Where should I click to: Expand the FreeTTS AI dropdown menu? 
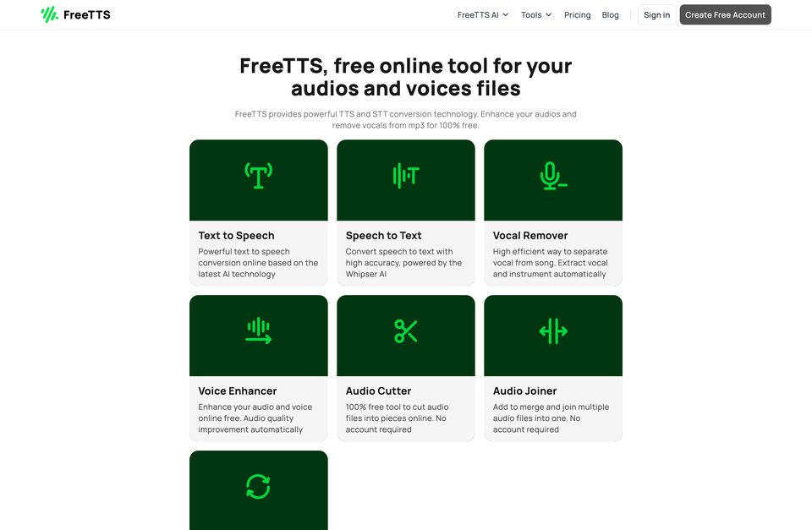coord(483,15)
